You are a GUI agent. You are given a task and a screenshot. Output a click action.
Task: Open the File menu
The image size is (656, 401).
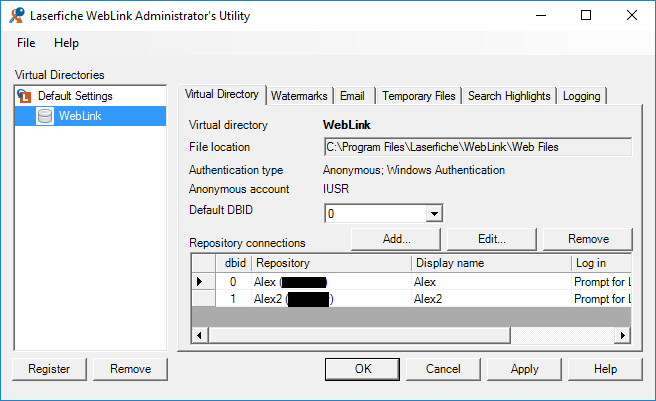coord(26,43)
